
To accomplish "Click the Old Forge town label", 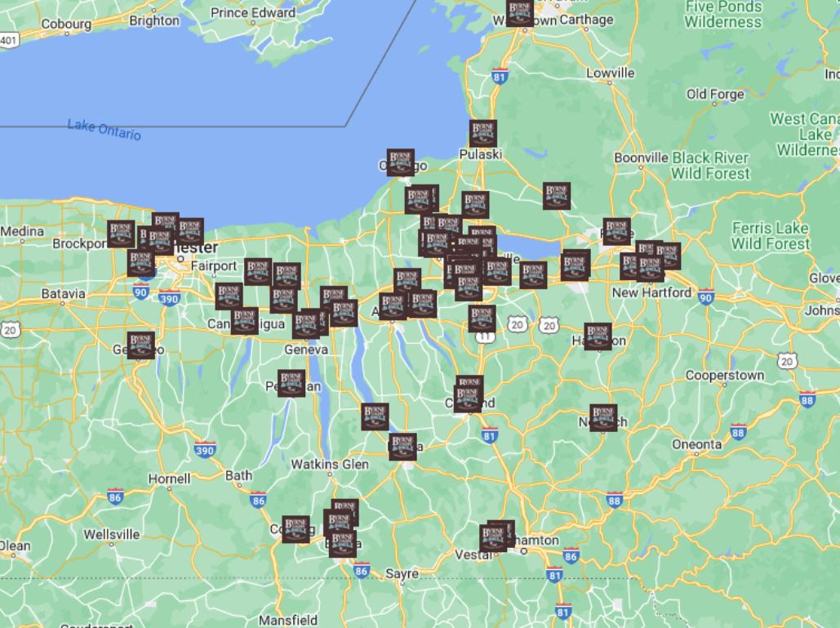I will 715,95.
